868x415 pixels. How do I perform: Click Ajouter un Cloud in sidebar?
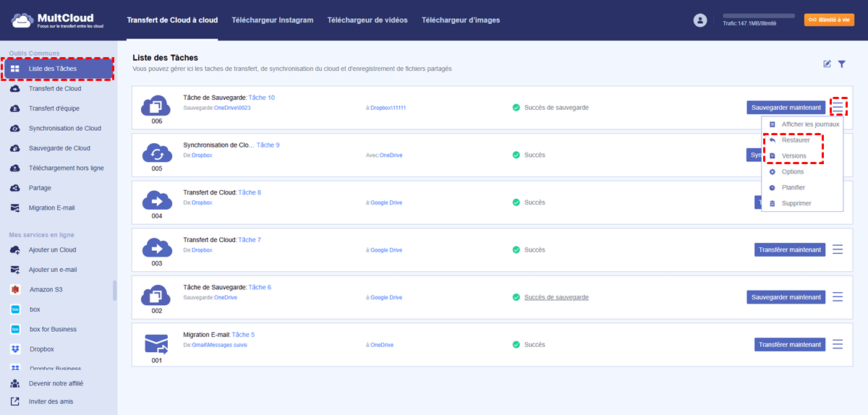[52, 250]
